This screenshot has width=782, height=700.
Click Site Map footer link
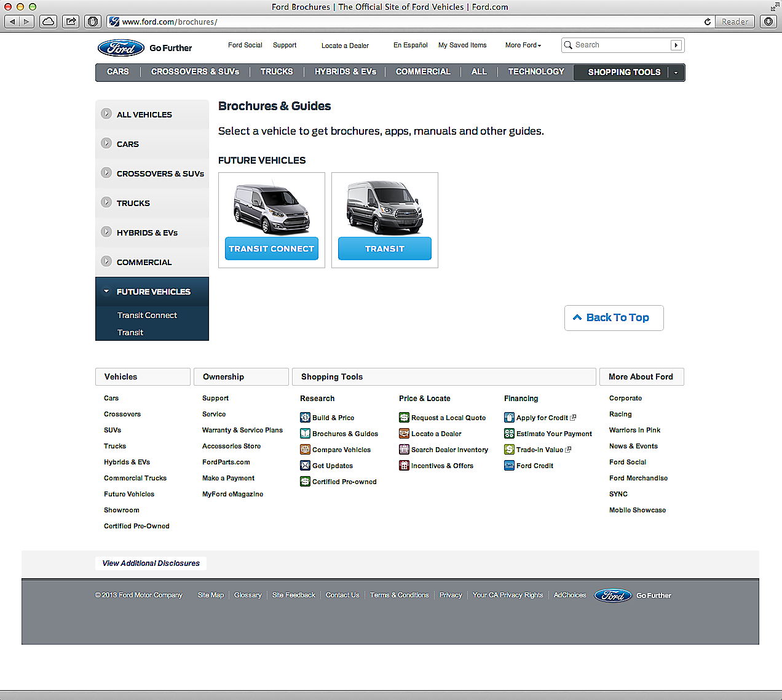(x=211, y=595)
